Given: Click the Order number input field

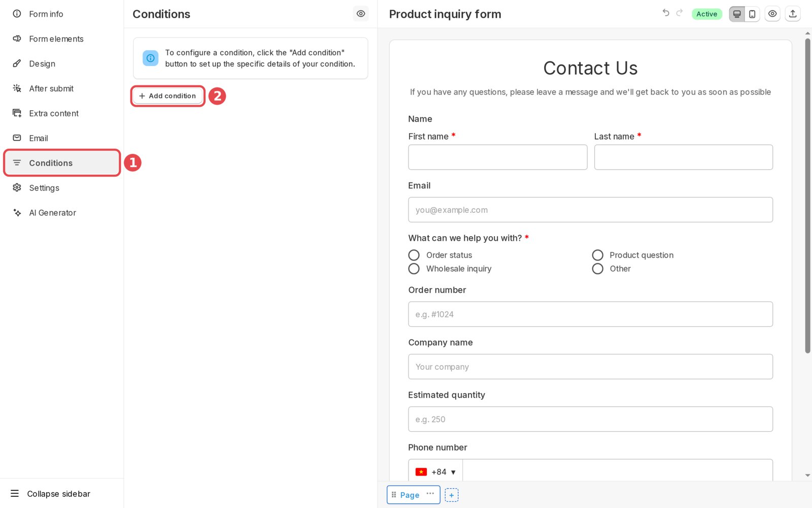Looking at the screenshot, I should coord(590,314).
